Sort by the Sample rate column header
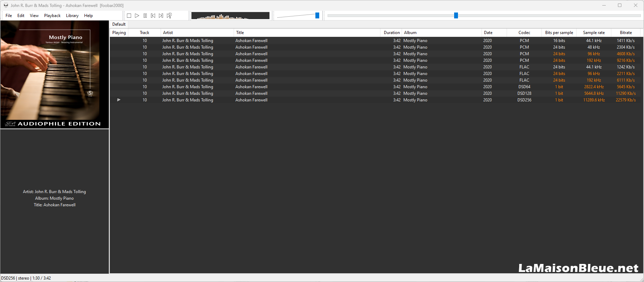 [594, 33]
